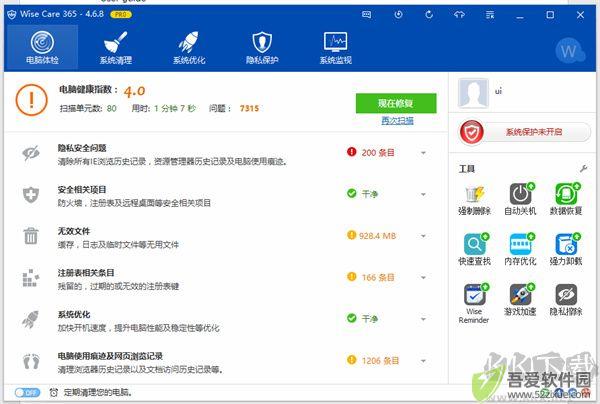Screen dimensions: 600x404
Task: Open 系统监视 monitor tab
Action: tap(336, 47)
